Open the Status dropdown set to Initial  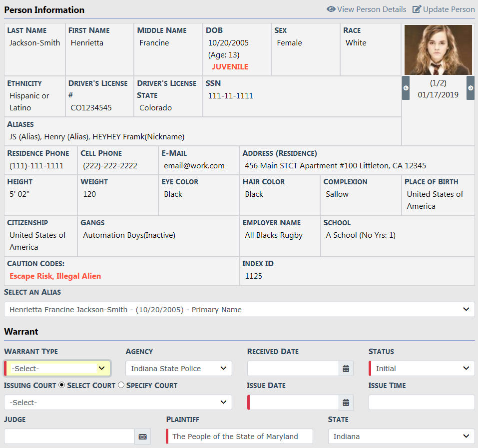point(422,369)
